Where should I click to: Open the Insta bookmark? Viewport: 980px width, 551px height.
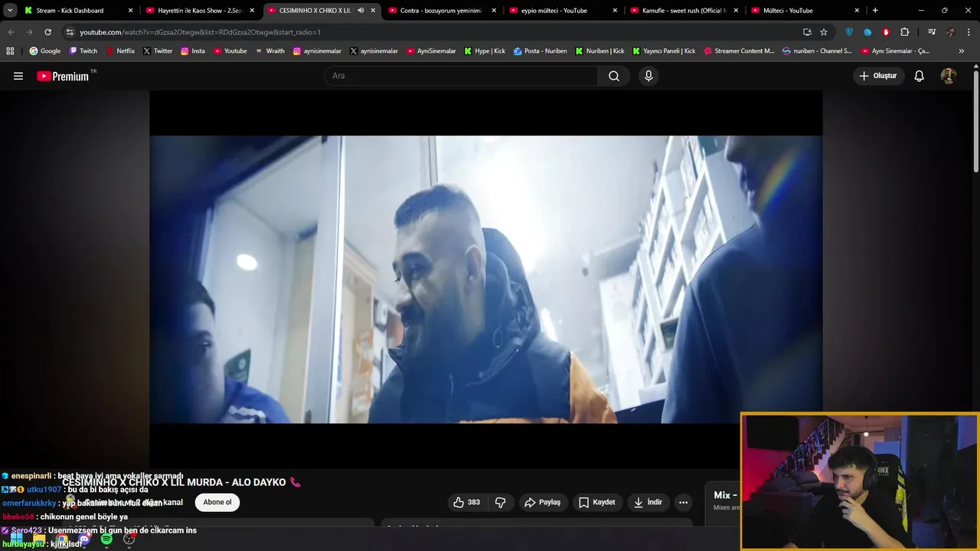coord(193,51)
